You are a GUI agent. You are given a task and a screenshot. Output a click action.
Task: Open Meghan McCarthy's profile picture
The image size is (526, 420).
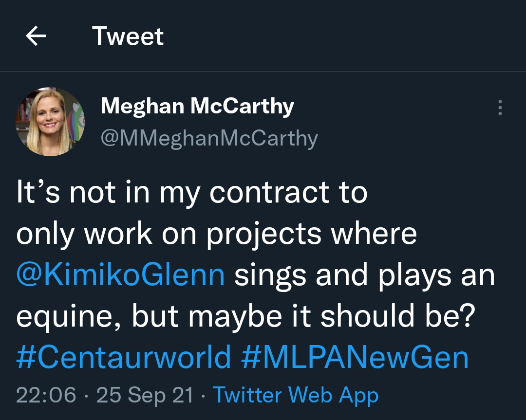pyautogui.click(x=51, y=122)
